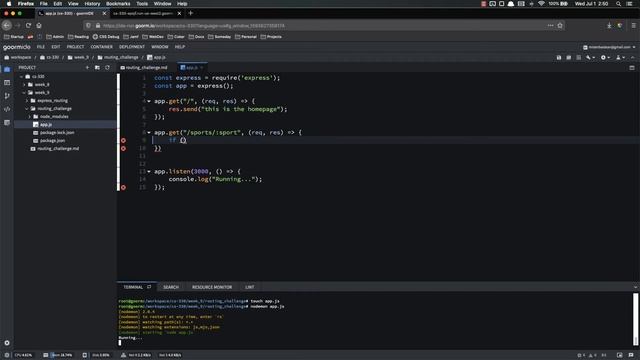This screenshot has height=360, width=640.
Task: Click the Wi-Fi icon in menu bar
Action: pyautogui.click(x=541, y=4)
